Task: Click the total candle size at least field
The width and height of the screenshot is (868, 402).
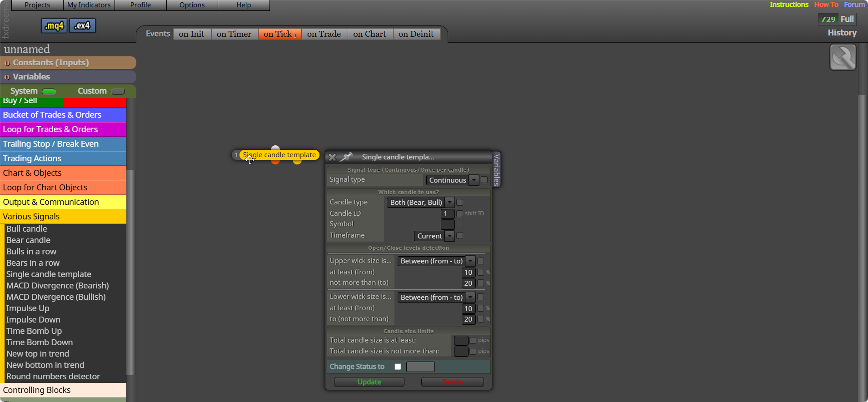Action: click(461, 341)
